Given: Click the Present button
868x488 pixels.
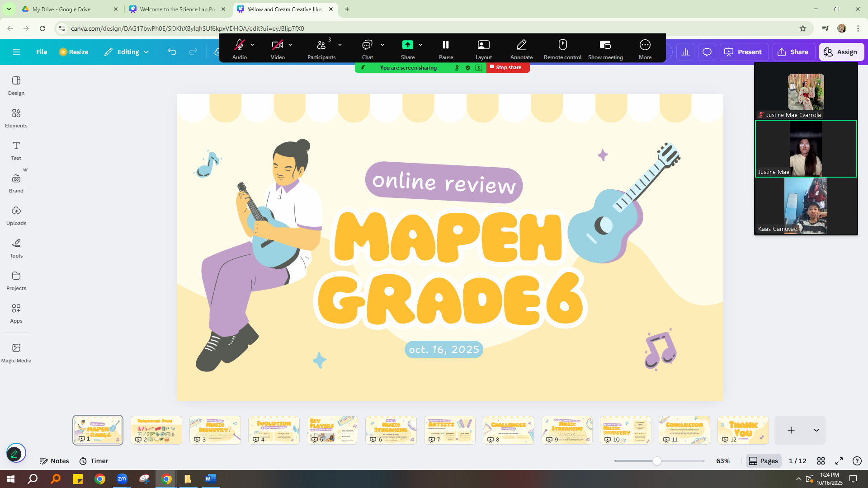Looking at the screenshot, I should [744, 52].
